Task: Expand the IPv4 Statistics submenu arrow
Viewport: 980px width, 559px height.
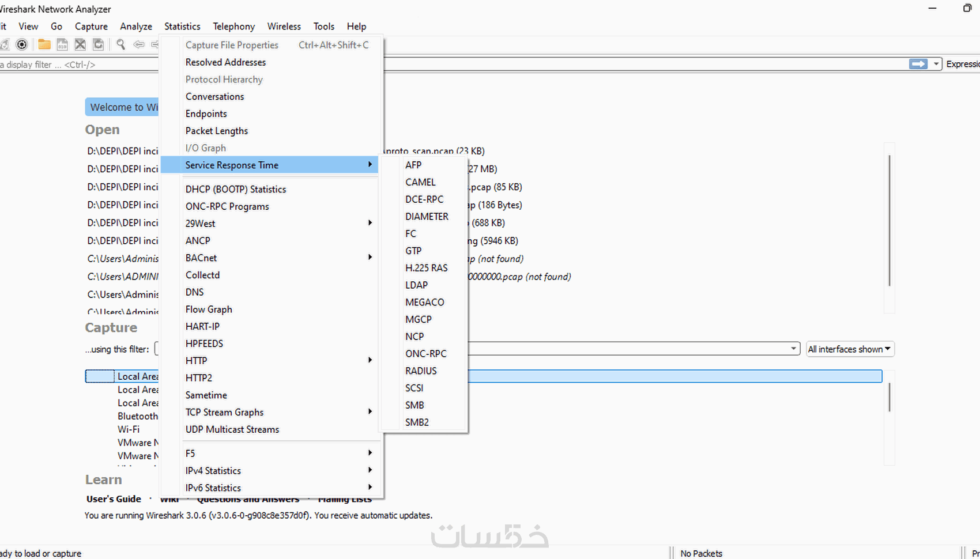Action: tap(370, 470)
